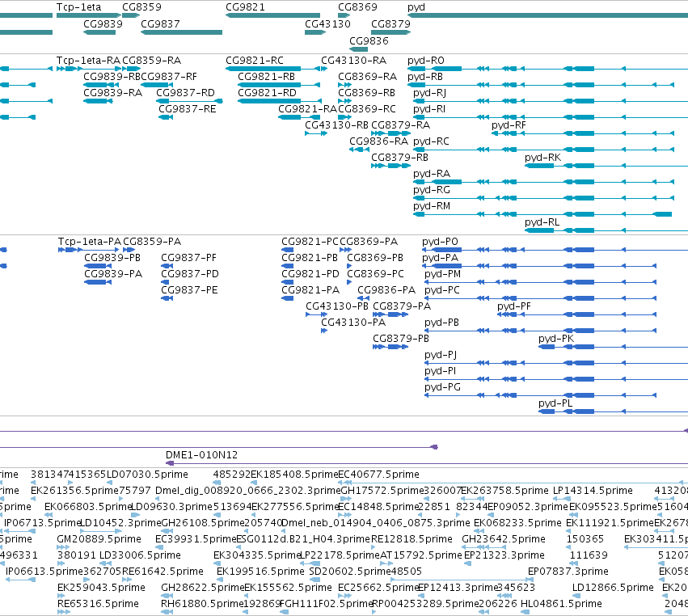Click protein CG9836-PA
The height and width of the screenshot is (616, 688).
pyautogui.click(x=386, y=290)
